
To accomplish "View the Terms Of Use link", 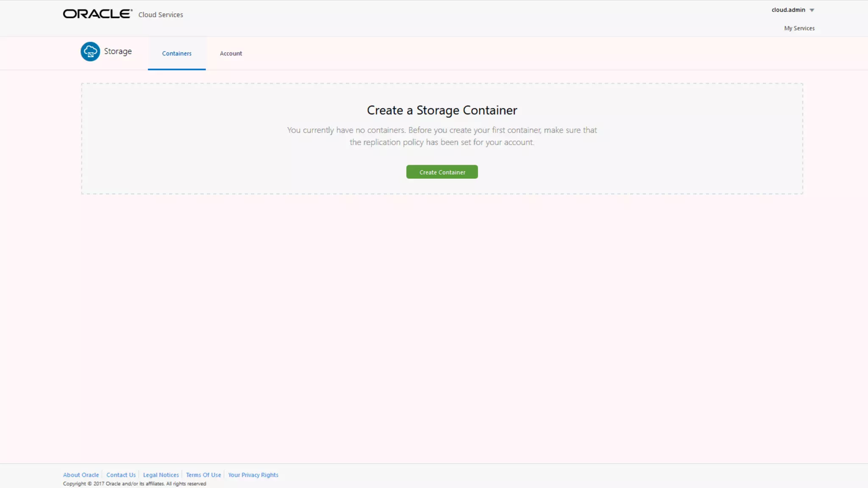I will (x=203, y=475).
